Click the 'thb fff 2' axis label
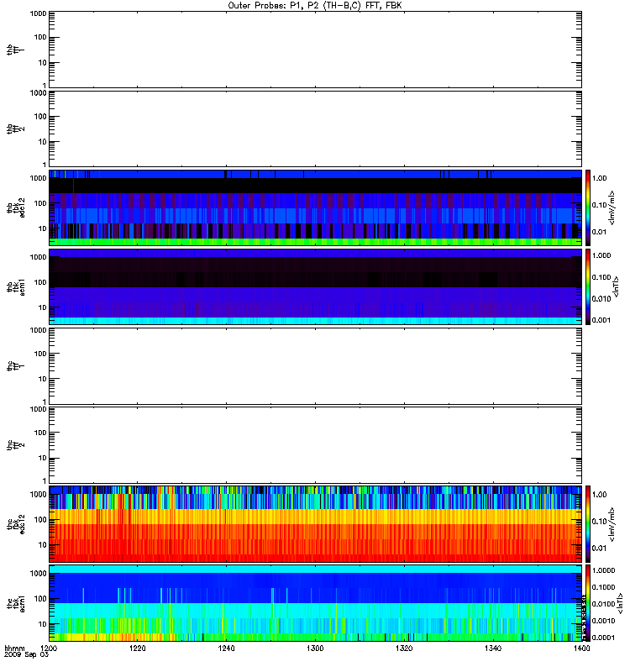The height and width of the screenshot is (672, 630). pyautogui.click(x=15, y=129)
